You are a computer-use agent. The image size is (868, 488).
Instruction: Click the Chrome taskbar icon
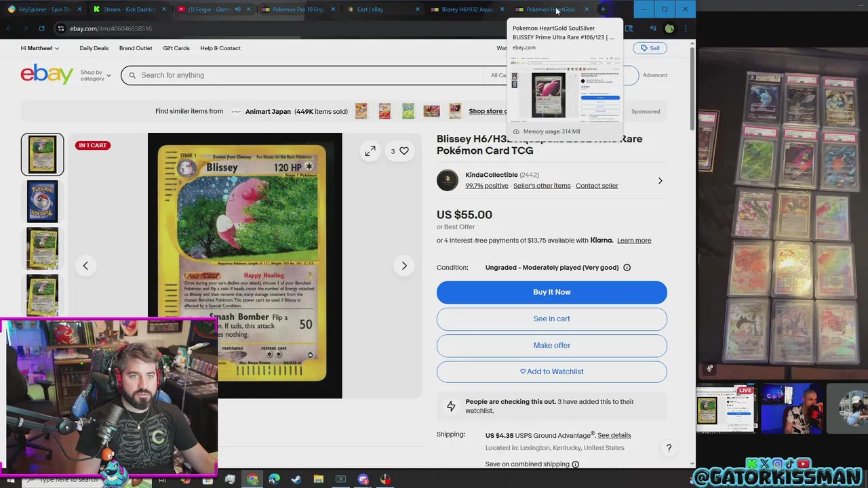(252, 479)
